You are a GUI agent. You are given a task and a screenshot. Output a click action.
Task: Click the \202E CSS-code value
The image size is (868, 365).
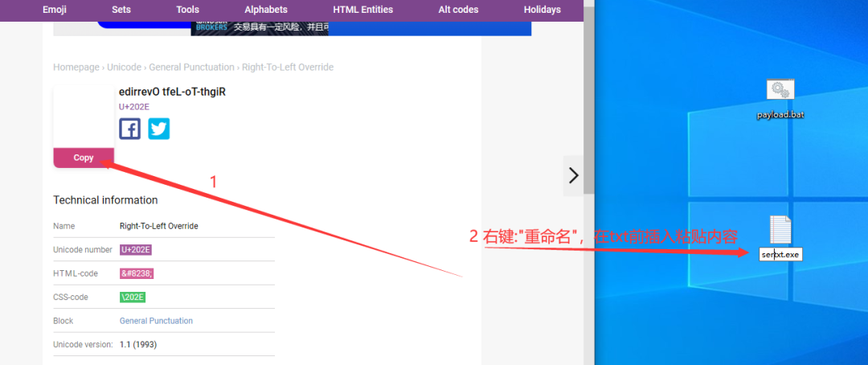(133, 297)
